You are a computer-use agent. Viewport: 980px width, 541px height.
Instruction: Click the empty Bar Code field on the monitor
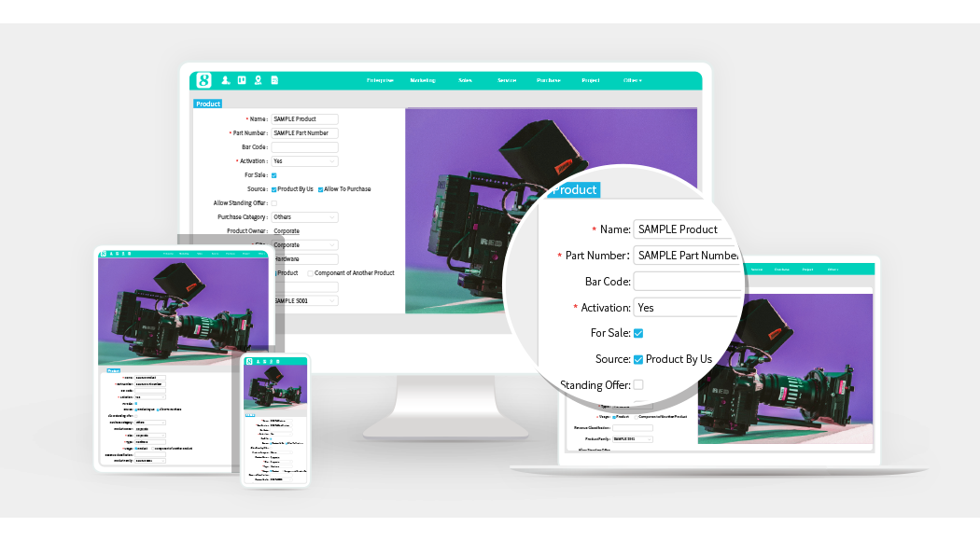(304, 147)
